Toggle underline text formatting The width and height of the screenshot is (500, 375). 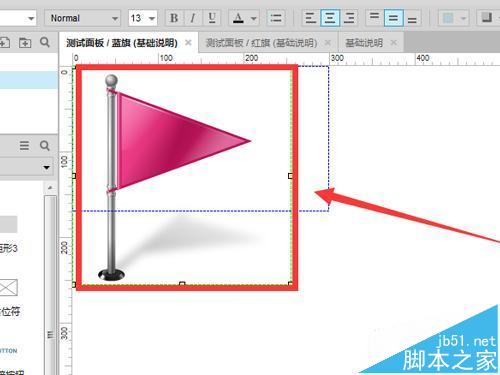[212, 18]
